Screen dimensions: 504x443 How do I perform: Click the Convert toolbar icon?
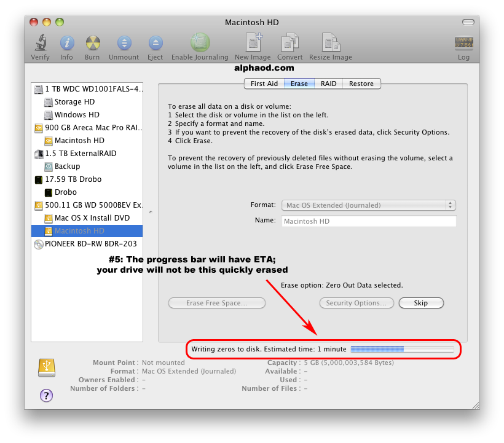(290, 42)
